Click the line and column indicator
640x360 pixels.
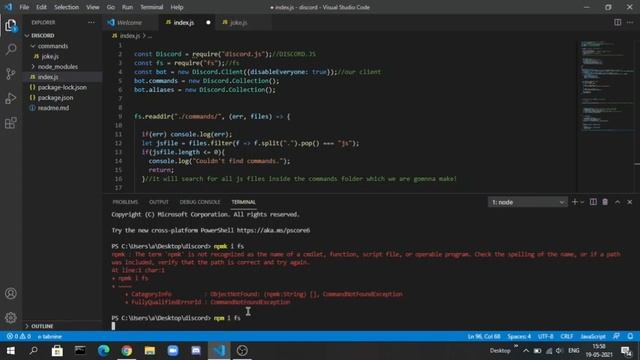[x=484, y=336]
